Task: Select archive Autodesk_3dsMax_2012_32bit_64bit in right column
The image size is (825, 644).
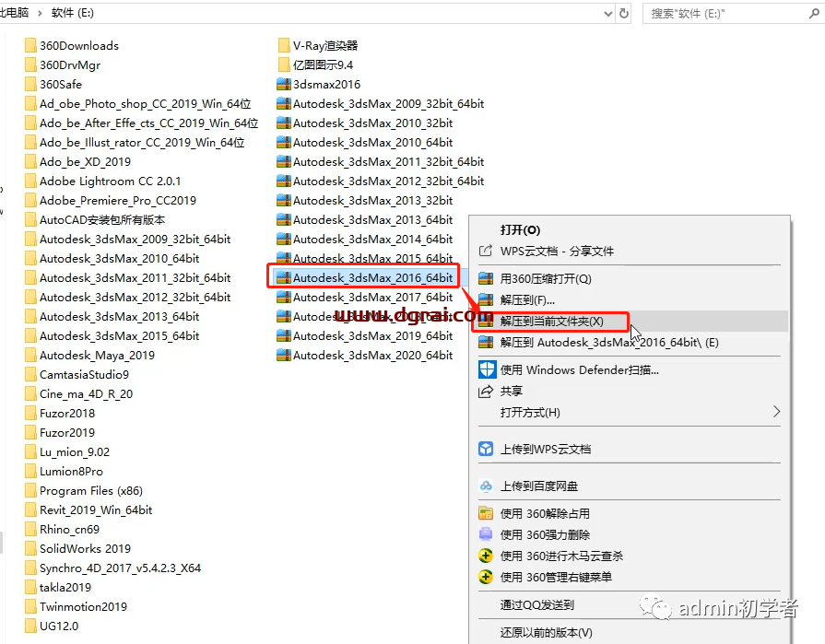Action: point(389,181)
